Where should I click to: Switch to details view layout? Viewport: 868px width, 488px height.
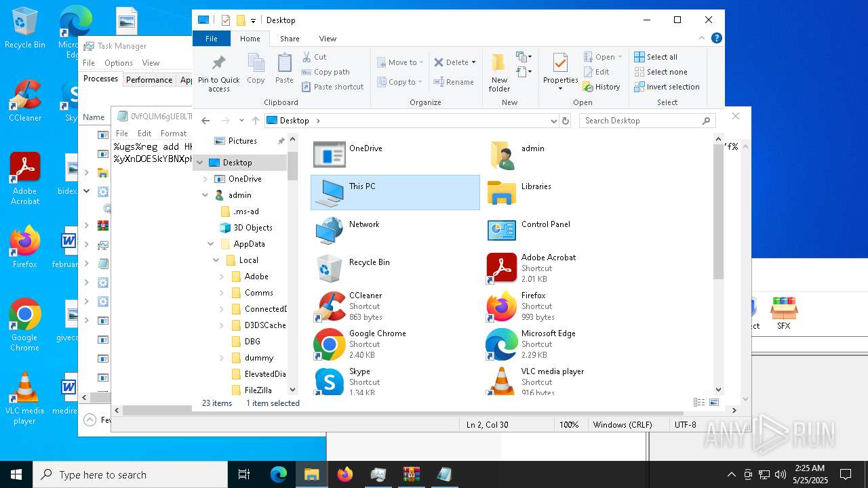pyautogui.click(x=699, y=403)
